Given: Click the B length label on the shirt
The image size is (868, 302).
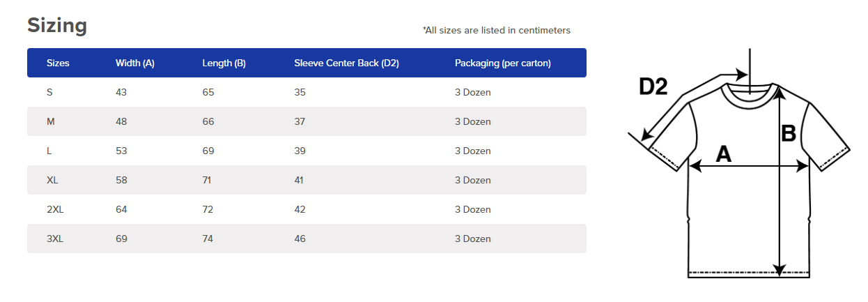Looking at the screenshot, I should (788, 133).
